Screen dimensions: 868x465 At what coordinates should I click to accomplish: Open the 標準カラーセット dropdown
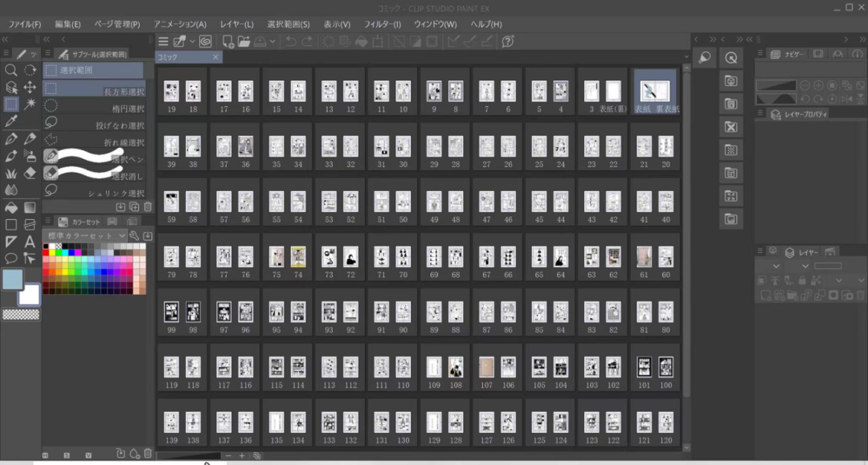click(86, 235)
